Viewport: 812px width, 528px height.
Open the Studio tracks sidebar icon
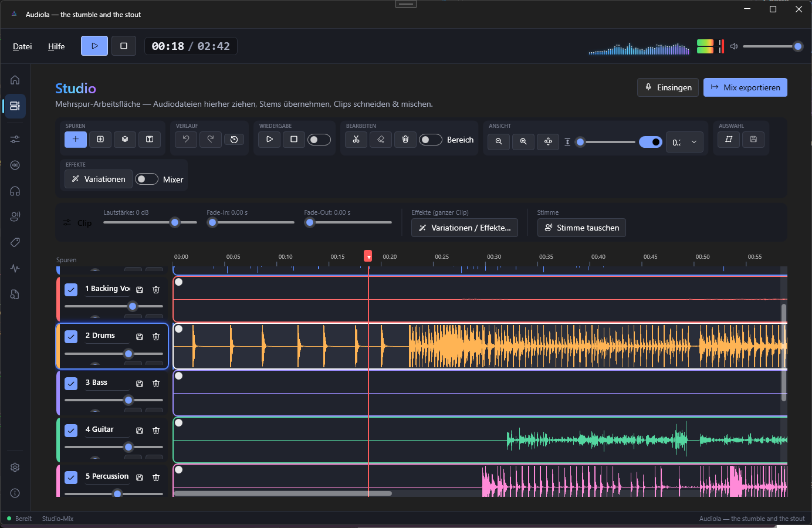point(15,106)
